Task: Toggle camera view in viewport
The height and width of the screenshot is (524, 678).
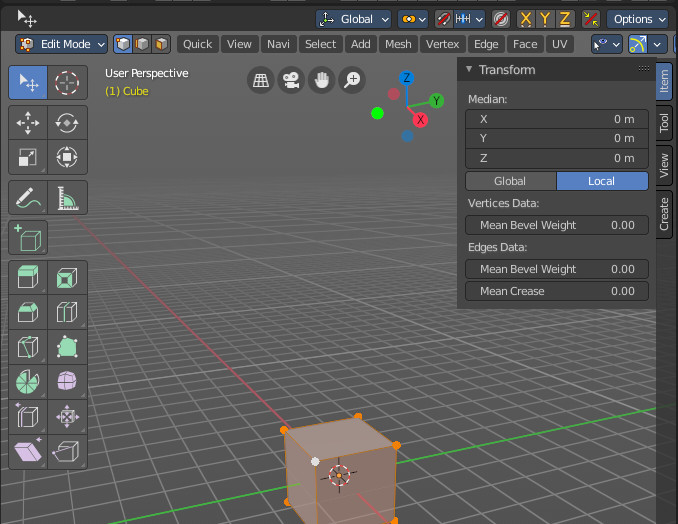Action: click(x=291, y=80)
